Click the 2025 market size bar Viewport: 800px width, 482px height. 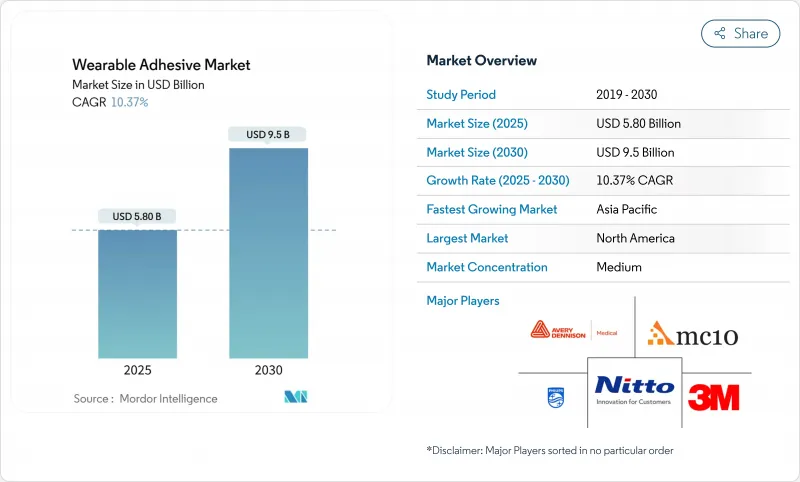pos(137,293)
